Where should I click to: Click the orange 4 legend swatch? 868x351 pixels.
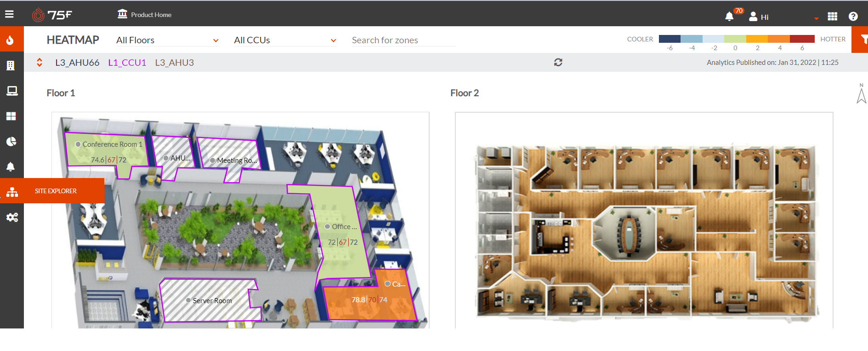coord(779,39)
